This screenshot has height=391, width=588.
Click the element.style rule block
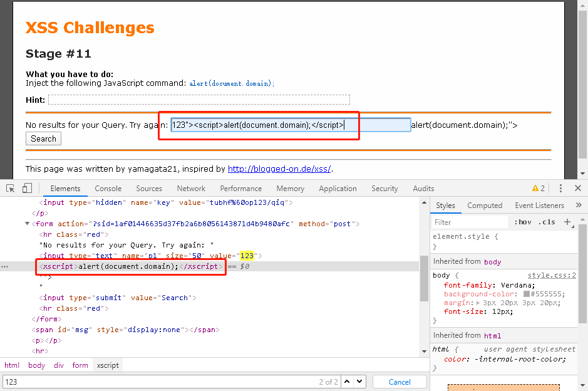pos(503,241)
